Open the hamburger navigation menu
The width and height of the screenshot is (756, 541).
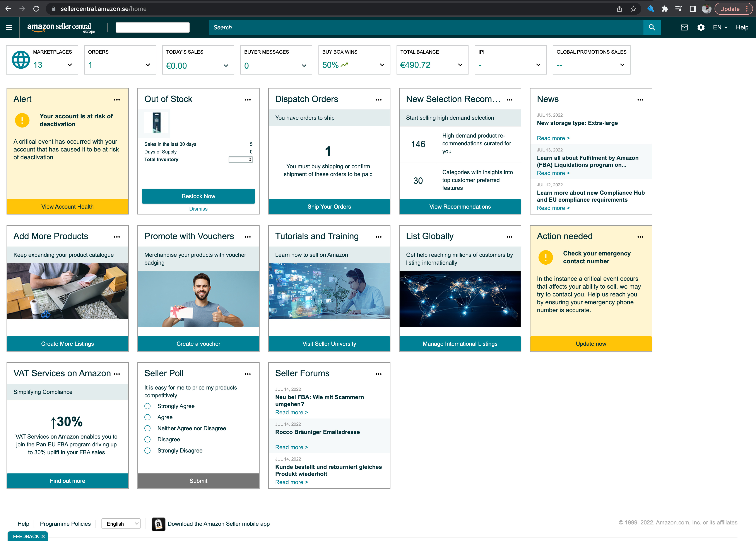(x=9, y=27)
